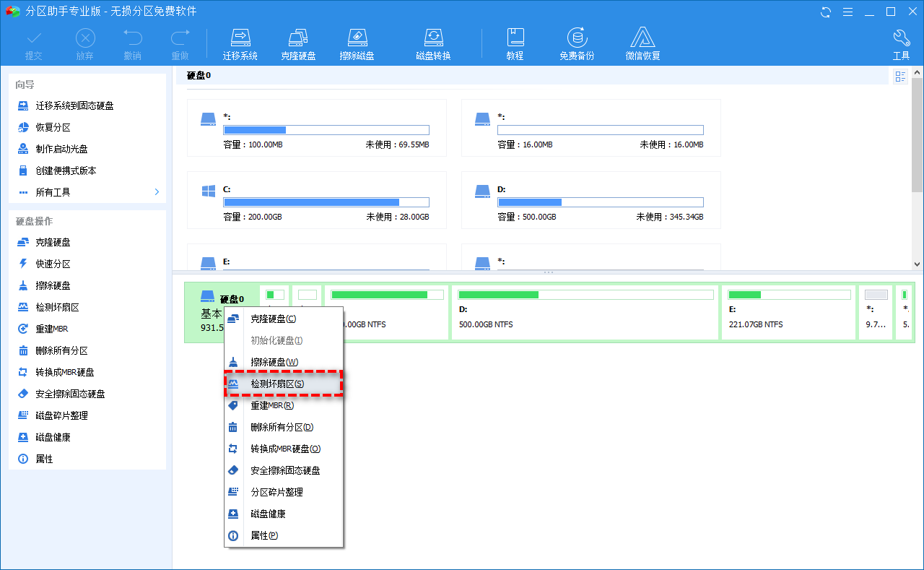Click the refresh icon in title bar

click(826, 12)
